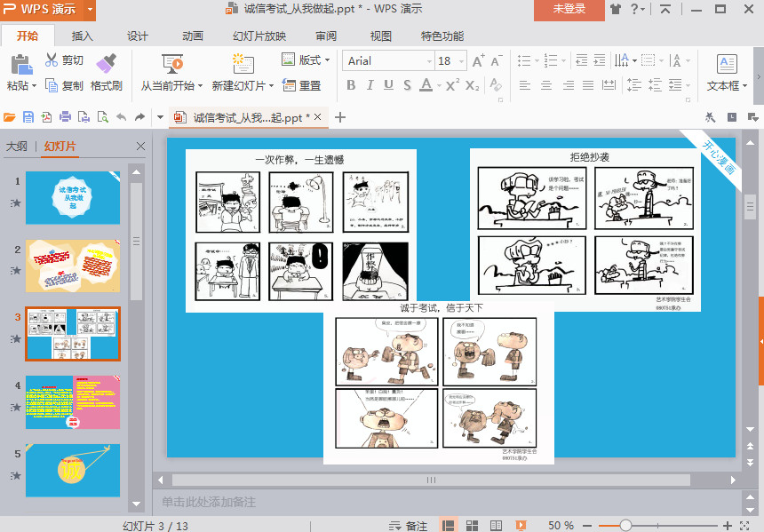
Task: Switch to the Animation (动画) tab
Action: click(x=193, y=36)
